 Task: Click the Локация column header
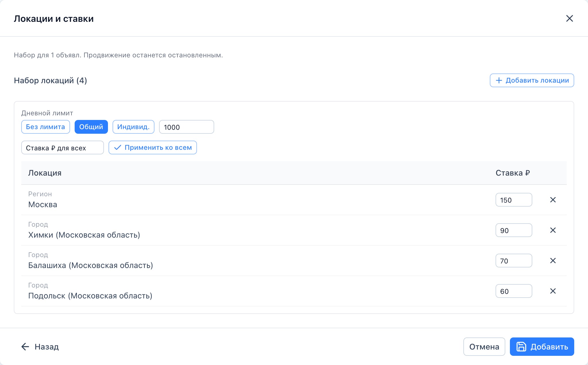(x=45, y=173)
